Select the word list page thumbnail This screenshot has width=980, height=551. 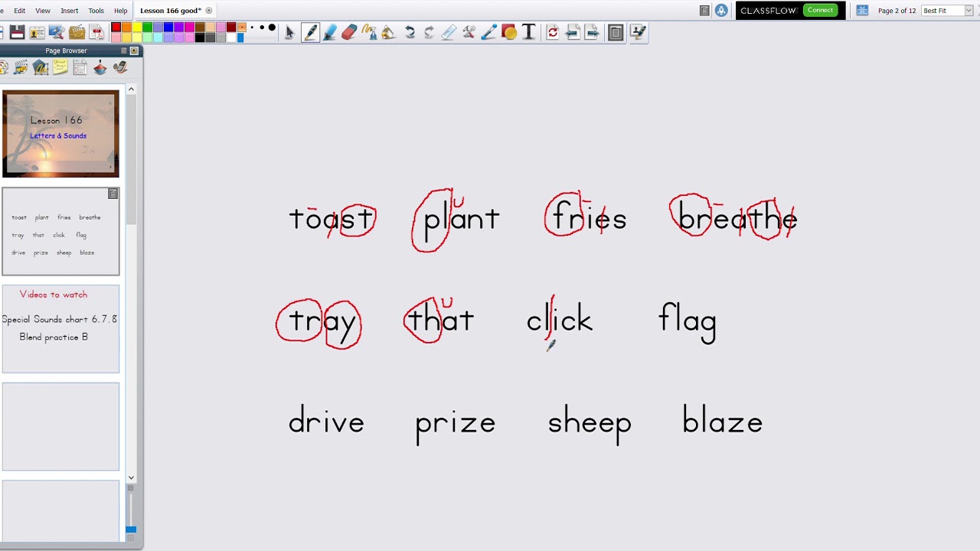60,231
